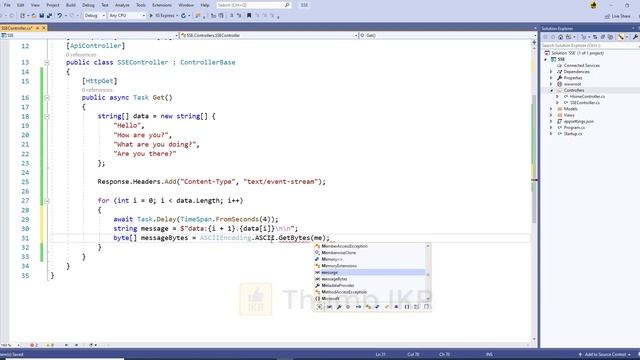Screen dimensions: 640x360
Task: Select Startup.cs in Solution Explorer
Action: tap(573, 134)
